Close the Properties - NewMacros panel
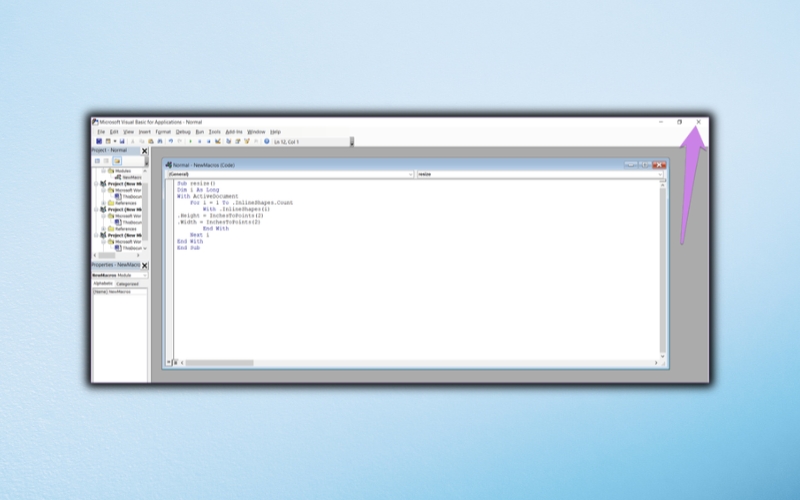800x500 pixels. coord(144,265)
